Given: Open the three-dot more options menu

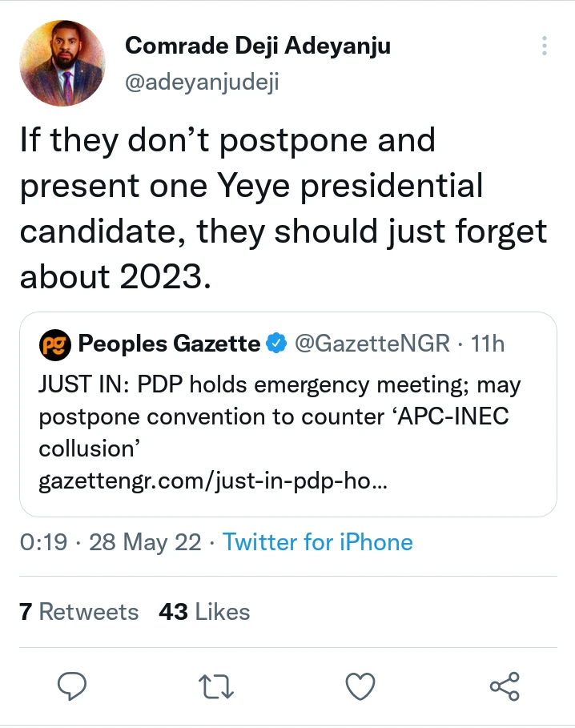Looking at the screenshot, I should [545, 46].
